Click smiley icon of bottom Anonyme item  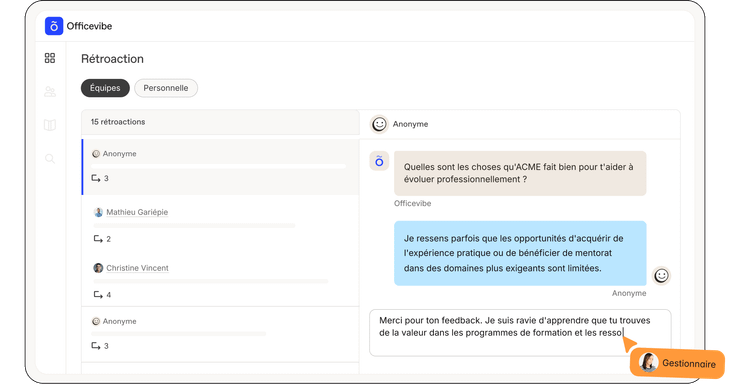pos(96,321)
